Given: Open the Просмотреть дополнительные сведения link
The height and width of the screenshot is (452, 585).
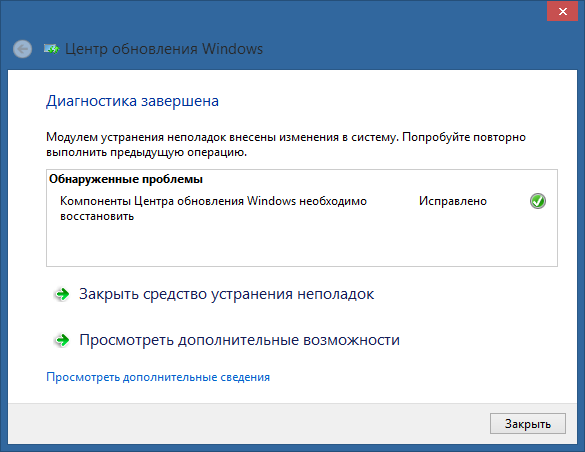Looking at the screenshot, I should click(x=158, y=377).
